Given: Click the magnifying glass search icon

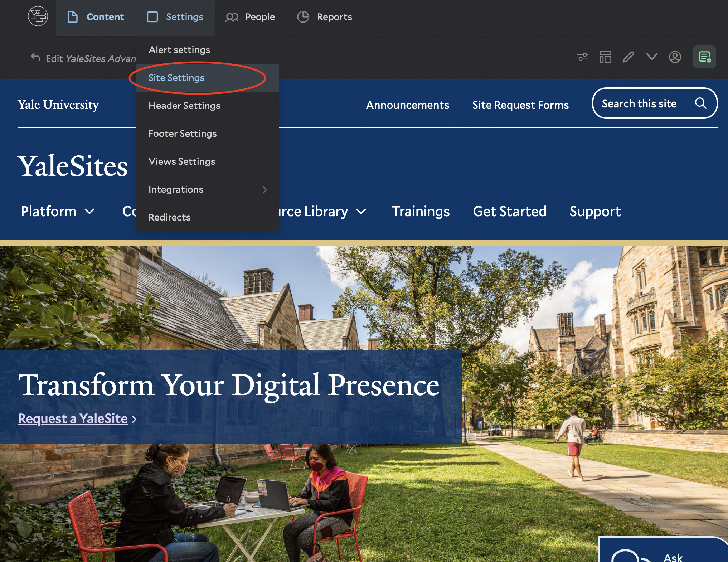Looking at the screenshot, I should click(700, 103).
